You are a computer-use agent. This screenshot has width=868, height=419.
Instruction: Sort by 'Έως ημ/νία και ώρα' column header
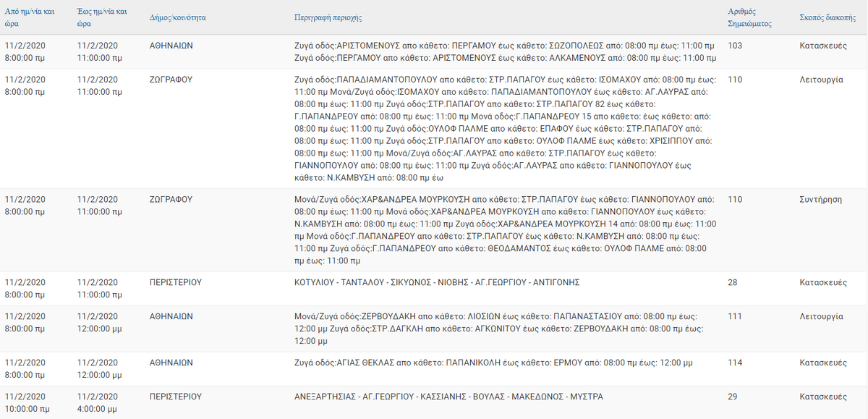tap(101, 17)
